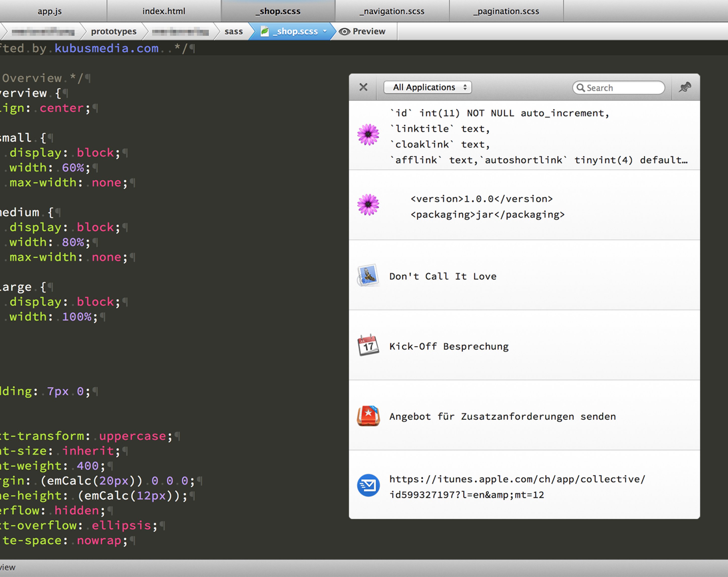Image resolution: width=728 pixels, height=577 pixels.
Task: Open the All Applications filter dropdown
Action: point(428,87)
